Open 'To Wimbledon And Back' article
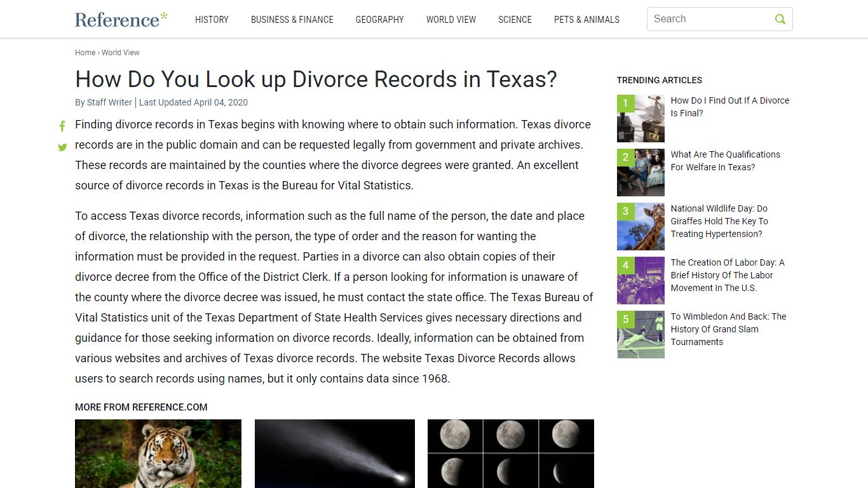 pos(728,329)
